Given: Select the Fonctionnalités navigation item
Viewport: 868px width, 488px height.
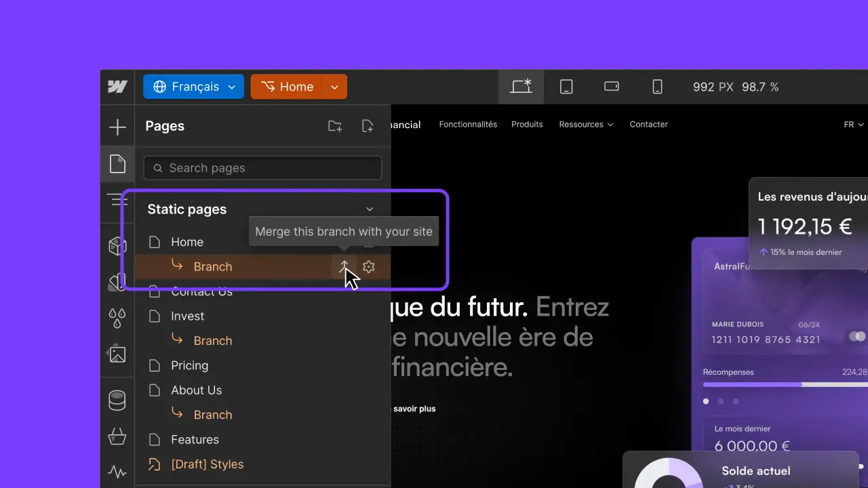Looking at the screenshot, I should [x=468, y=124].
